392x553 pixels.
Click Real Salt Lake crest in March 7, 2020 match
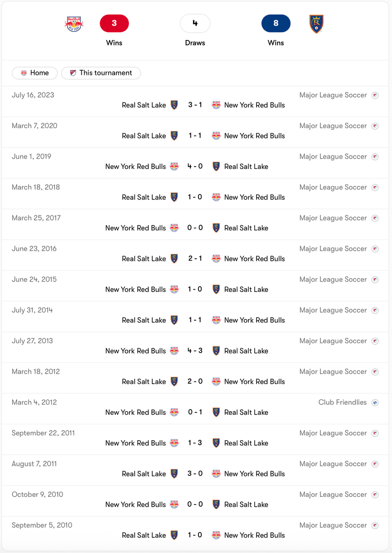coord(174,136)
